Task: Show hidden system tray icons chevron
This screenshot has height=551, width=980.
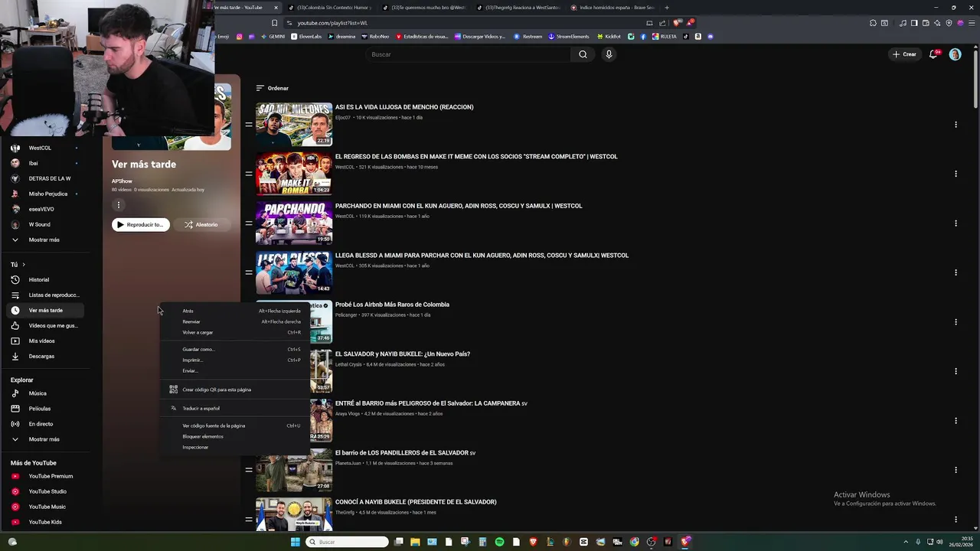Action: [x=906, y=542]
